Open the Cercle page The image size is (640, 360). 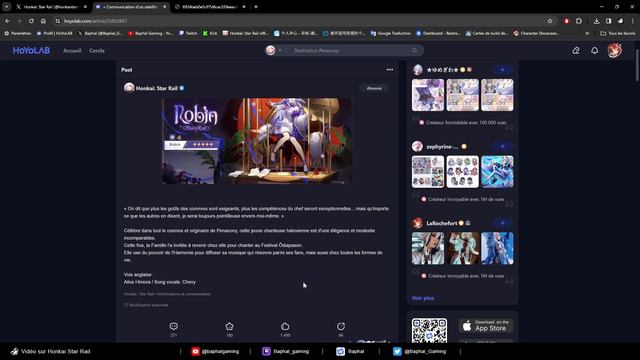point(97,51)
